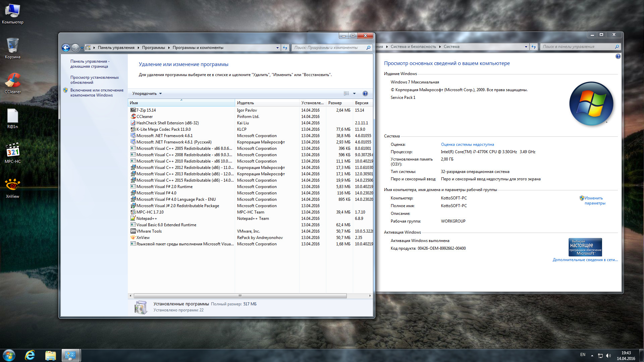The width and height of the screenshot is (644, 362).
Task: Open the taskbar clock and date
Action: coord(626,356)
